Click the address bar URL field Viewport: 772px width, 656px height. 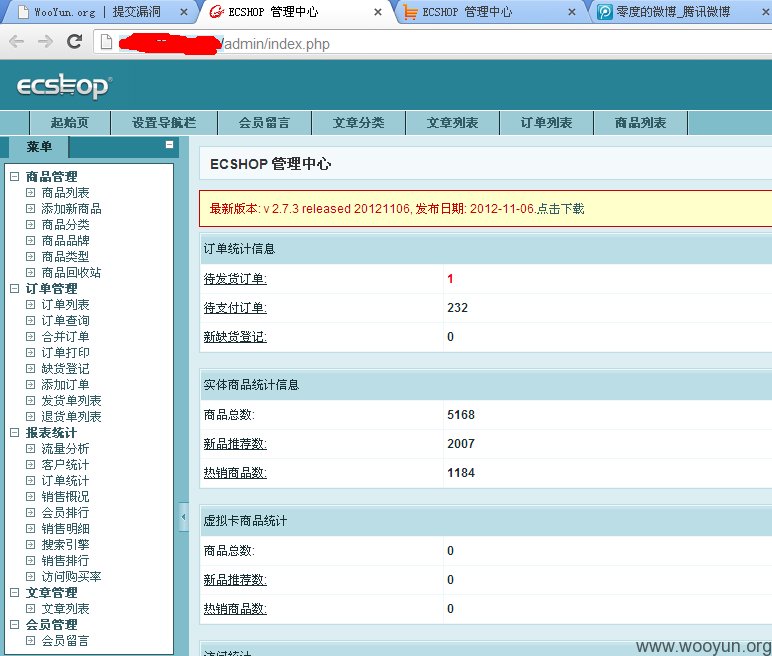(433, 43)
